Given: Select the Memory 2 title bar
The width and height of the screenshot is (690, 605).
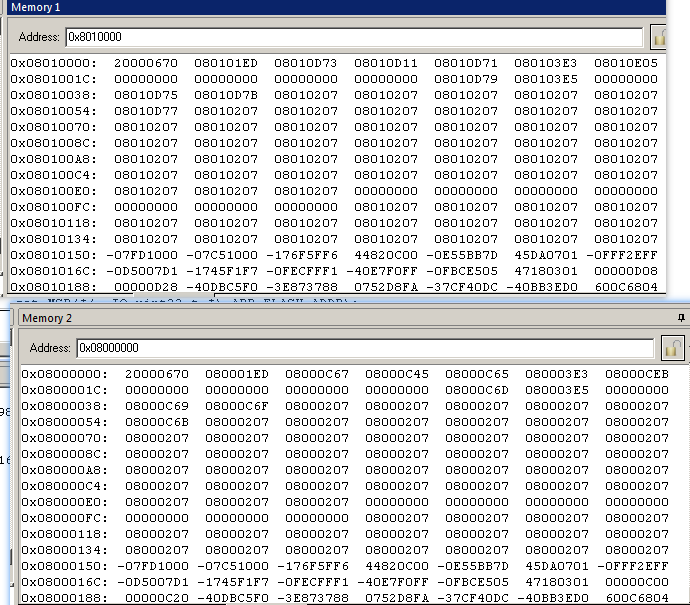Looking at the screenshot, I should (x=352, y=318).
